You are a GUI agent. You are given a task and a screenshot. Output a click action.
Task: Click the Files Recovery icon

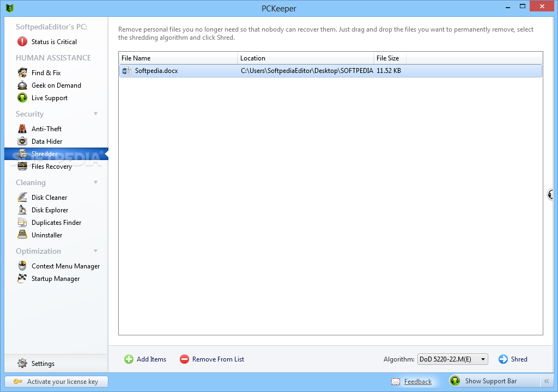[22, 166]
